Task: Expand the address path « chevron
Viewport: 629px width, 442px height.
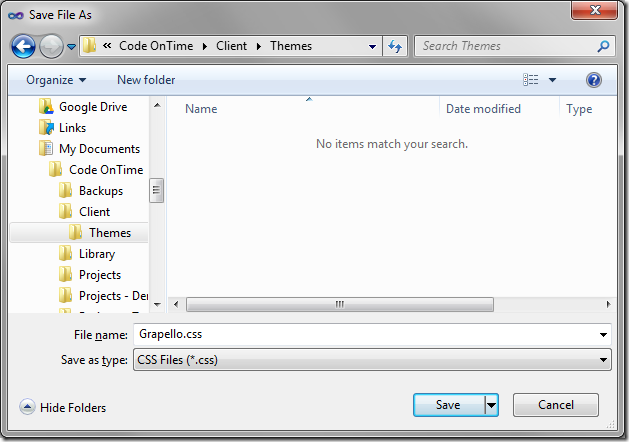Action: (x=107, y=46)
